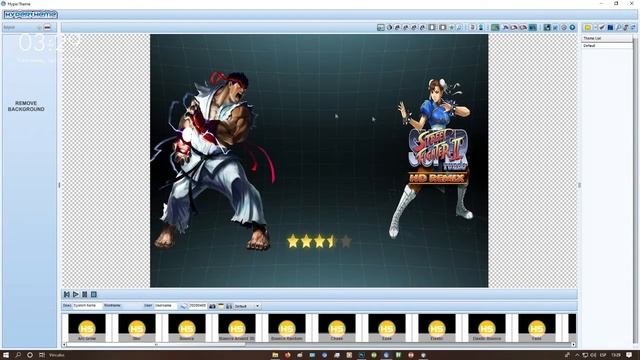The image size is (640, 360).
Task: Open the Windows Start menu
Action: tap(6, 355)
